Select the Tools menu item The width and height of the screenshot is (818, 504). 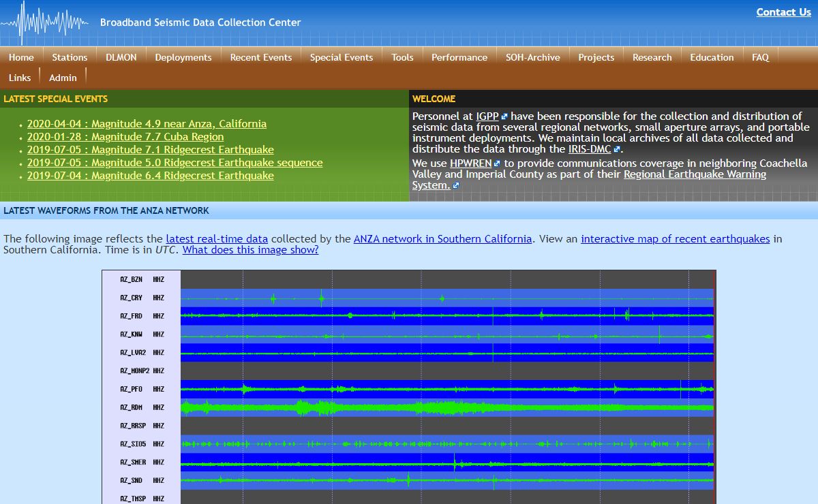coord(402,57)
